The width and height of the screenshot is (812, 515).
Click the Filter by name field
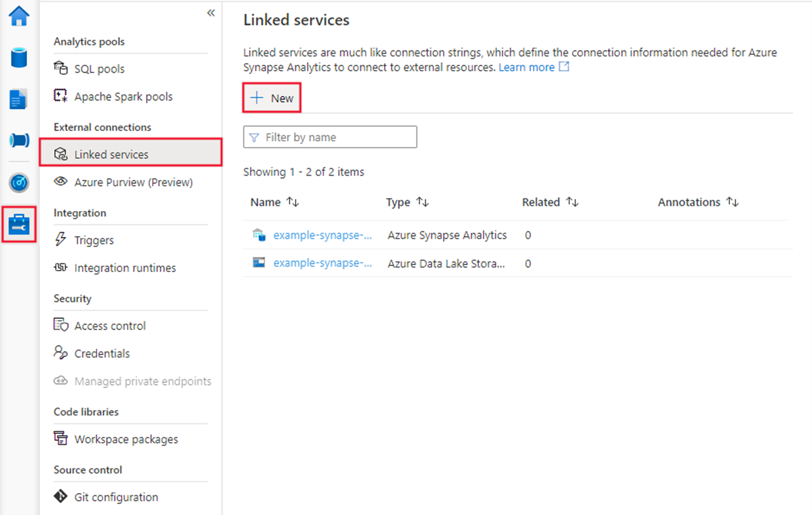point(329,137)
